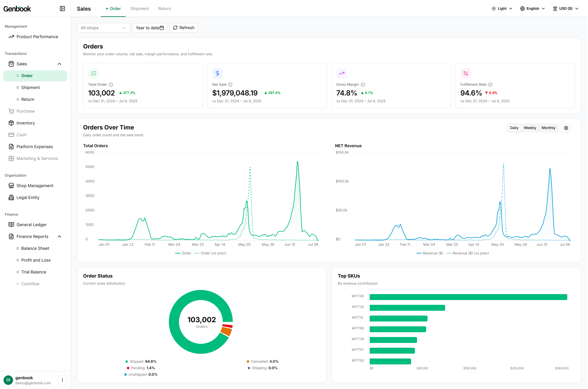Viewport: 588px width, 389px height.
Task: Switch chart to Monthly view
Action: pos(548,128)
